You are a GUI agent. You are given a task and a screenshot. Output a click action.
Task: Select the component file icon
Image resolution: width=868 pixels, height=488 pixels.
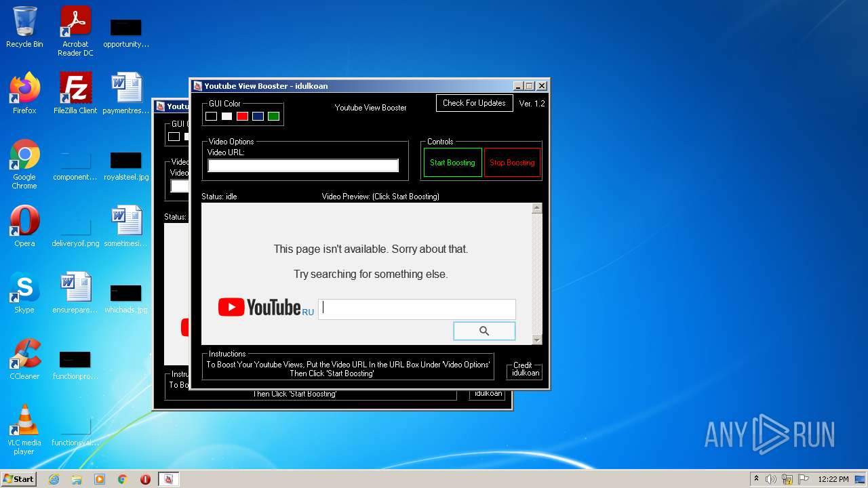(75, 165)
